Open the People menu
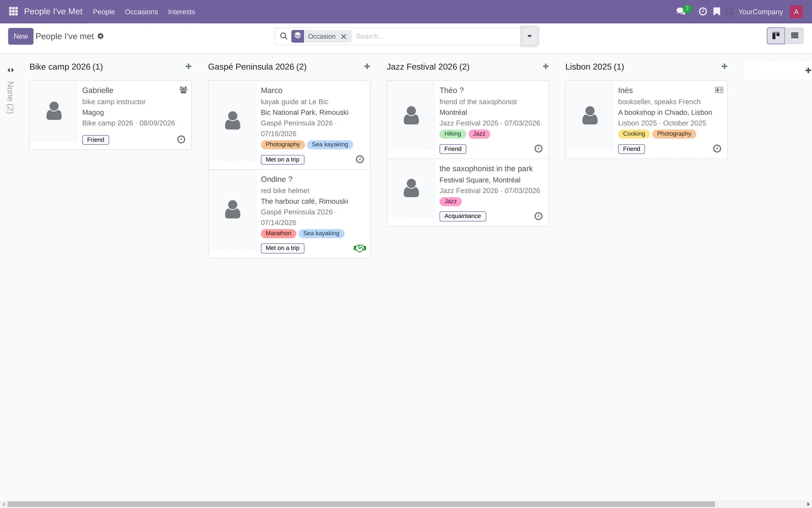The width and height of the screenshot is (812, 508). click(x=104, y=12)
